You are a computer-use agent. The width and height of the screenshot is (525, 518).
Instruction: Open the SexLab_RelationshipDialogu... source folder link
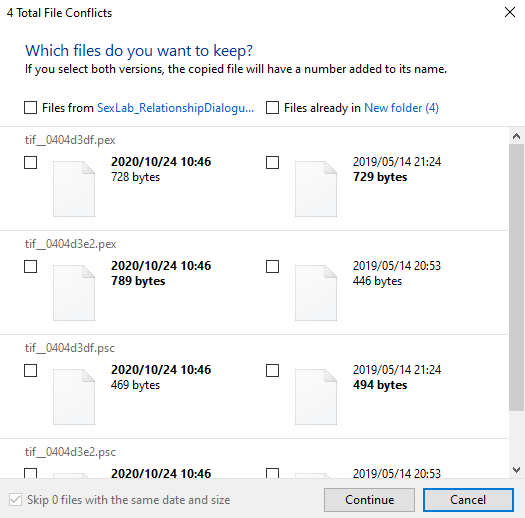pyautogui.click(x=175, y=108)
